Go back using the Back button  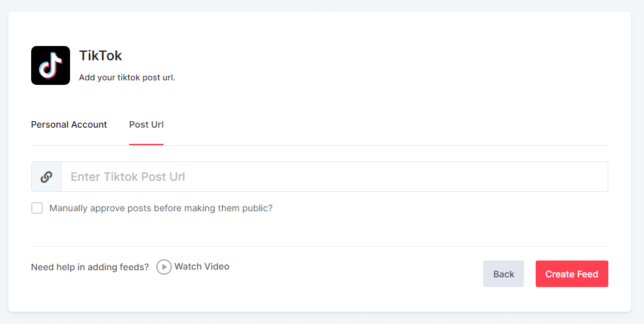tap(503, 274)
